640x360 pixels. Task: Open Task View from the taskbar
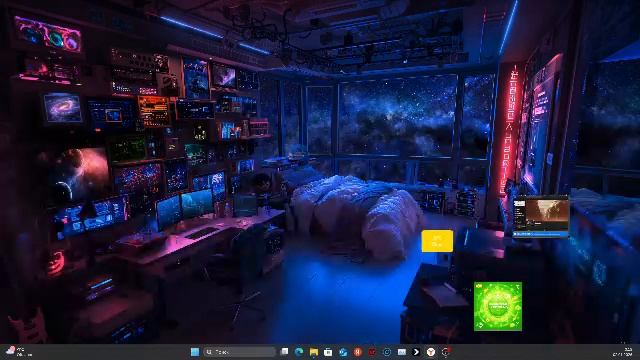[284, 352]
